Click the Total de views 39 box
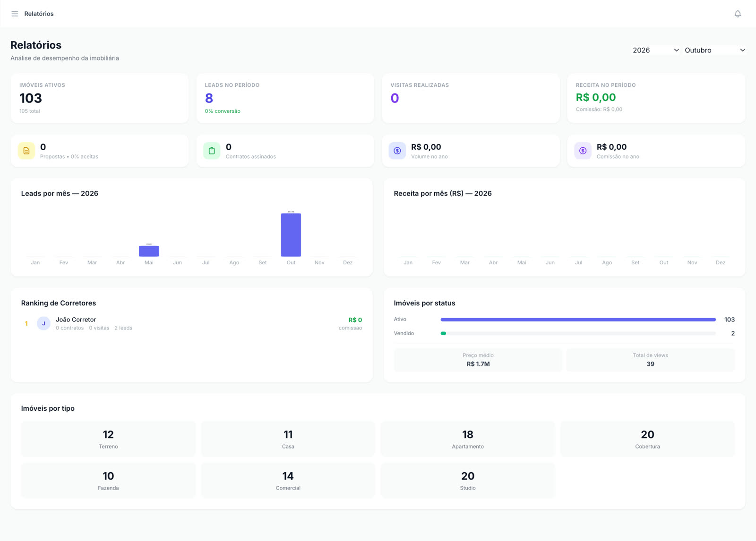The height and width of the screenshot is (541, 756). (x=651, y=360)
